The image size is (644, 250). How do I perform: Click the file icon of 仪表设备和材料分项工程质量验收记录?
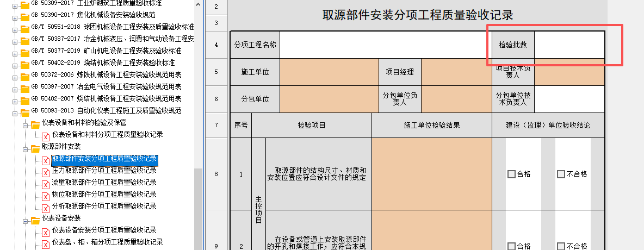[46, 135]
